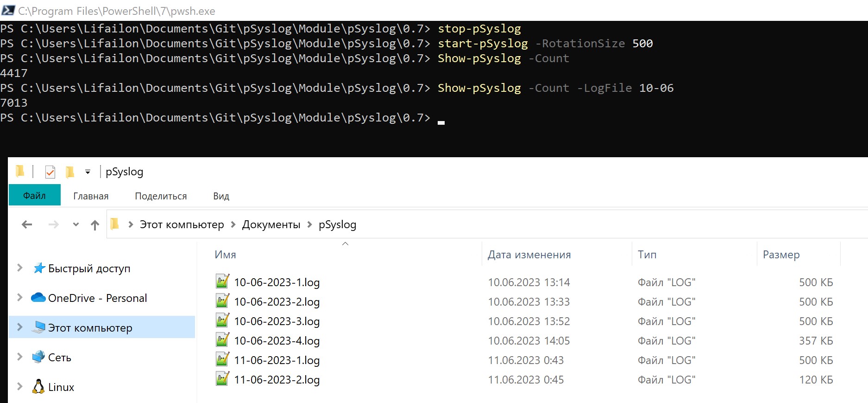Click the 7013 output in PowerShell

(x=14, y=103)
